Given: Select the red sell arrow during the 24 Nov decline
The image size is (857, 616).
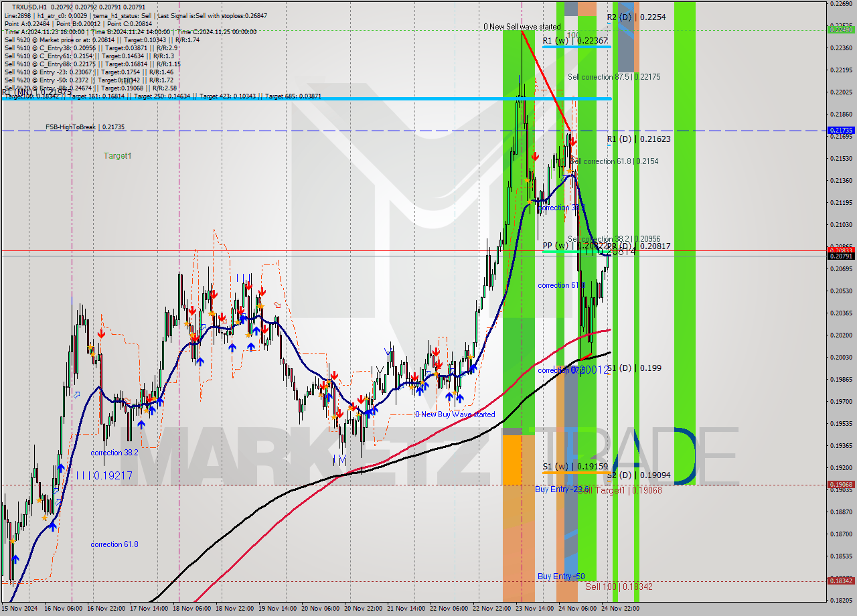Looking at the screenshot, I should [x=574, y=142].
